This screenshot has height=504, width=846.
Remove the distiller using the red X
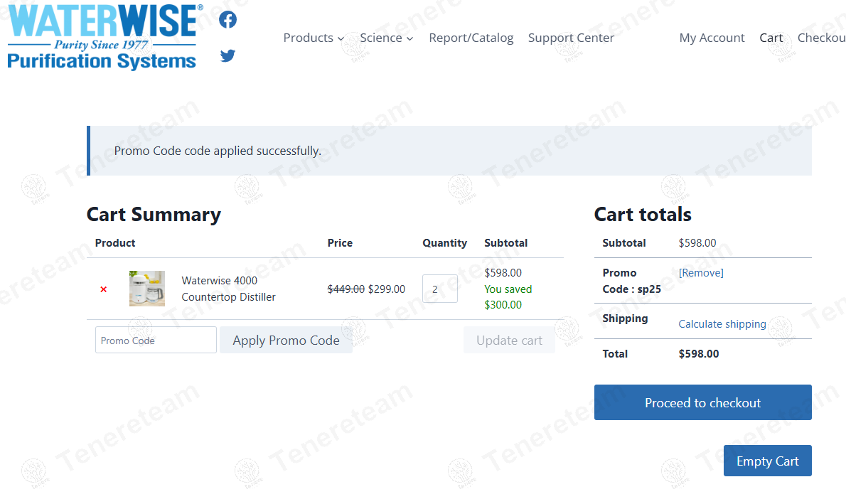pyautogui.click(x=104, y=289)
